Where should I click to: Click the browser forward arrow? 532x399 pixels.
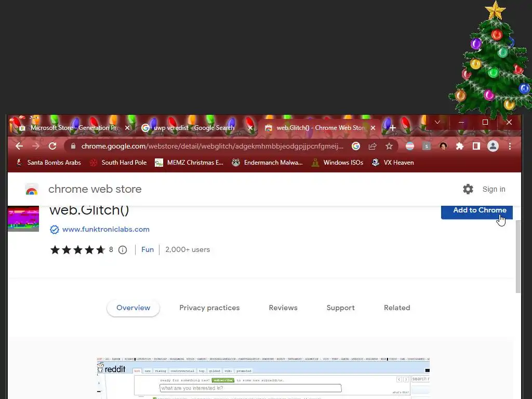pyautogui.click(x=36, y=146)
